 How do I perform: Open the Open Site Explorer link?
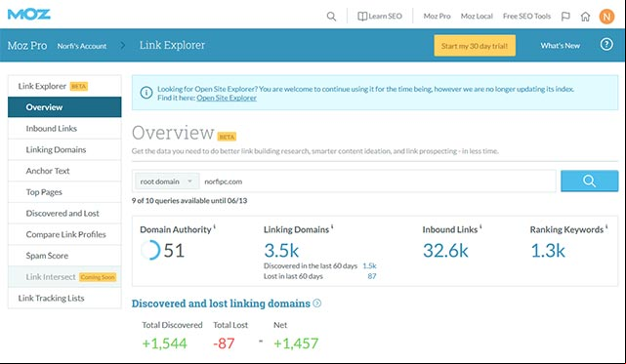227,98
